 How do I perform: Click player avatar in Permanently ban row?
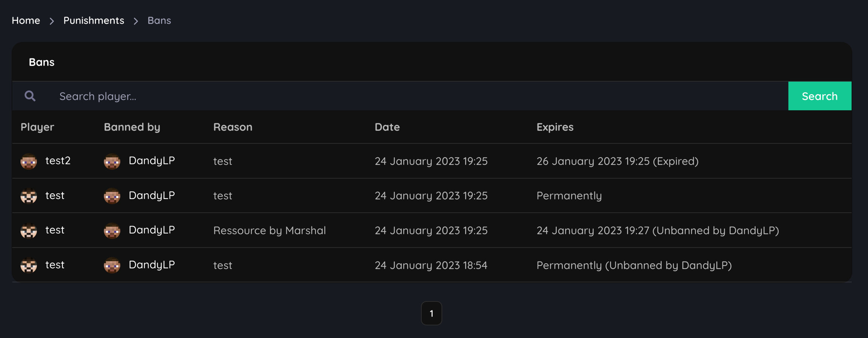(29, 196)
